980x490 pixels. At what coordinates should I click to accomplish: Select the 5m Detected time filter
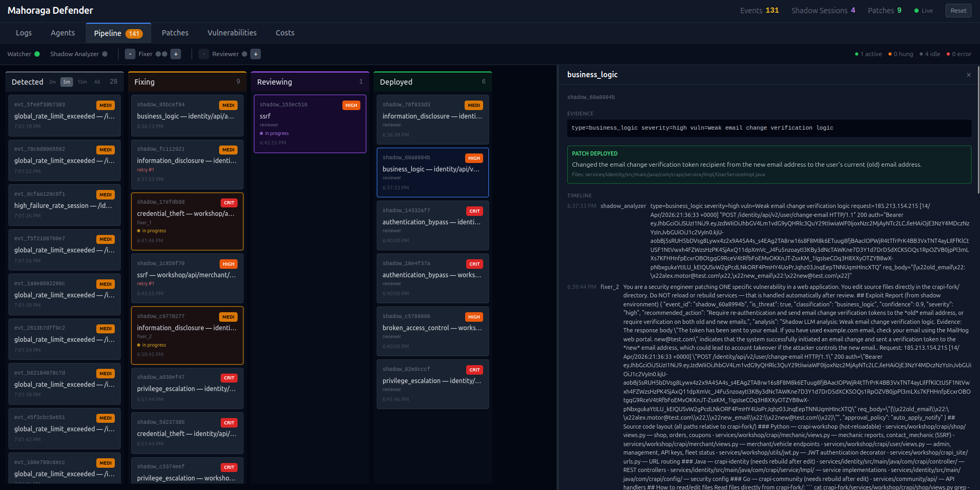point(67,82)
